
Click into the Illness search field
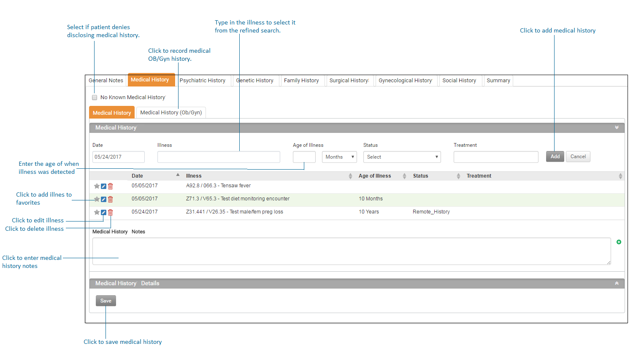pyautogui.click(x=219, y=157)
